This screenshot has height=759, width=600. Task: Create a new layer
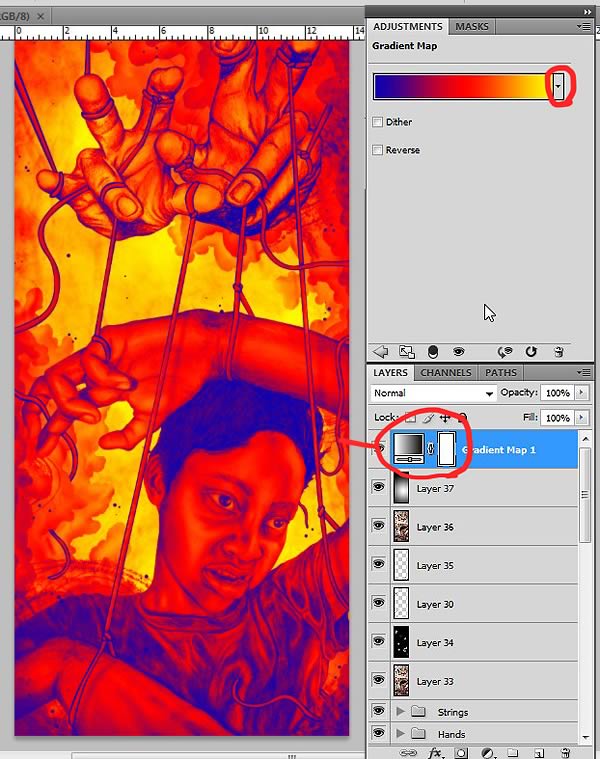tap(539, 753)
